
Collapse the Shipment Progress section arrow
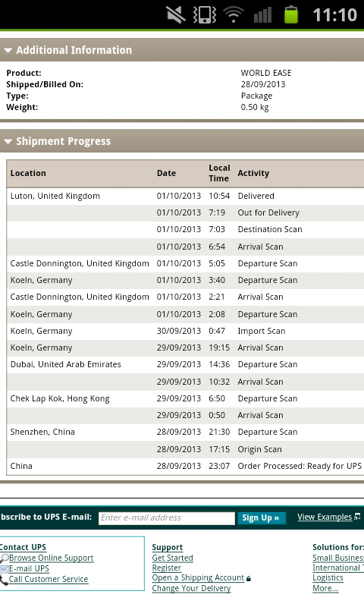click(8, 142)
